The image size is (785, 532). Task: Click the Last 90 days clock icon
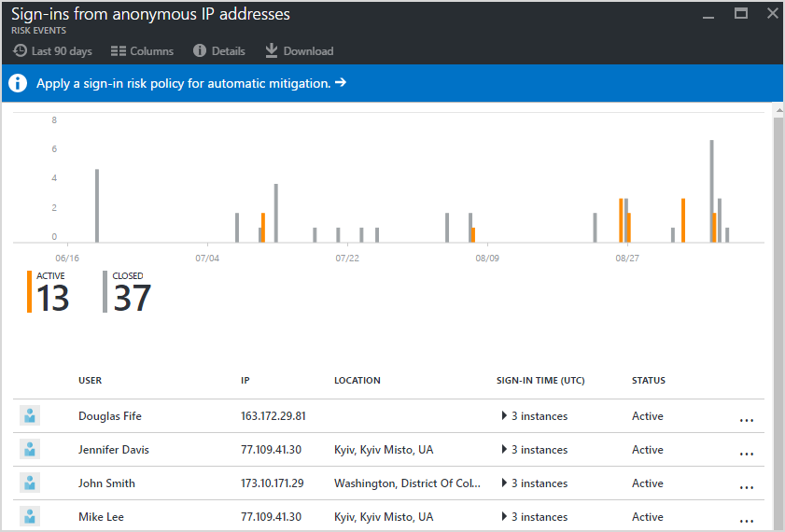point(20,51)
